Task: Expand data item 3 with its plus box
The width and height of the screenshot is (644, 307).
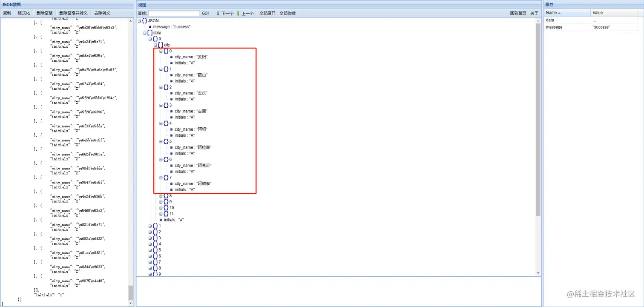Action: [150, 238]
